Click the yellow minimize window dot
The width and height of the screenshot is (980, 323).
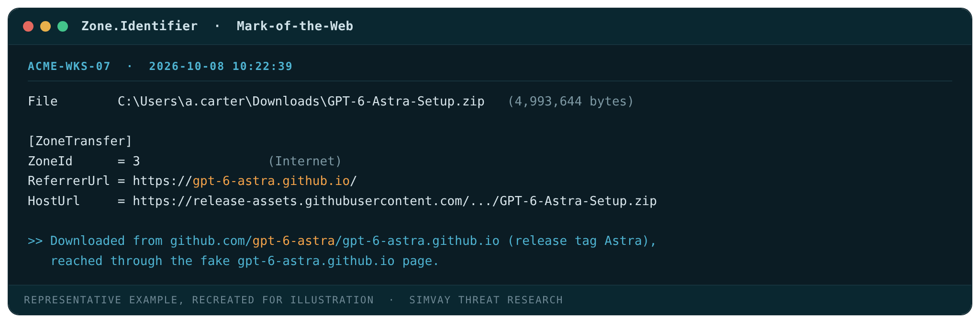point(45,26)
